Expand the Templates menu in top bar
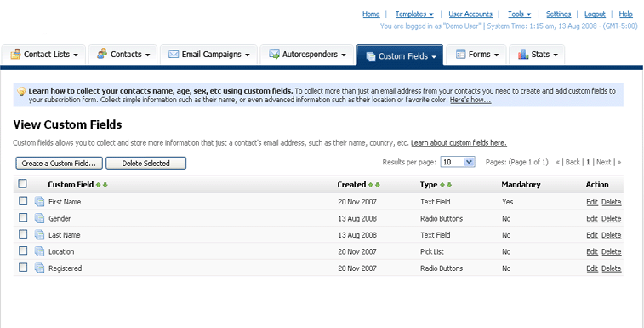Screen dimensions: 644x328 [x=414, y=14]
